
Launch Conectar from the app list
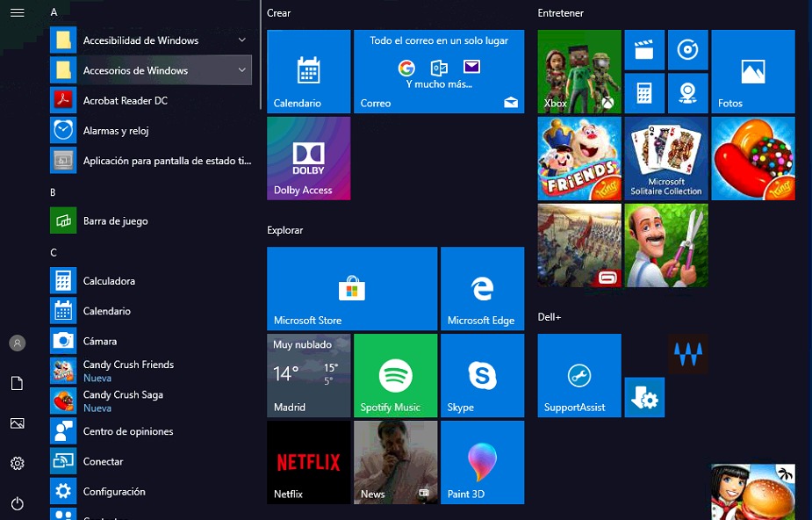(151, 461)
